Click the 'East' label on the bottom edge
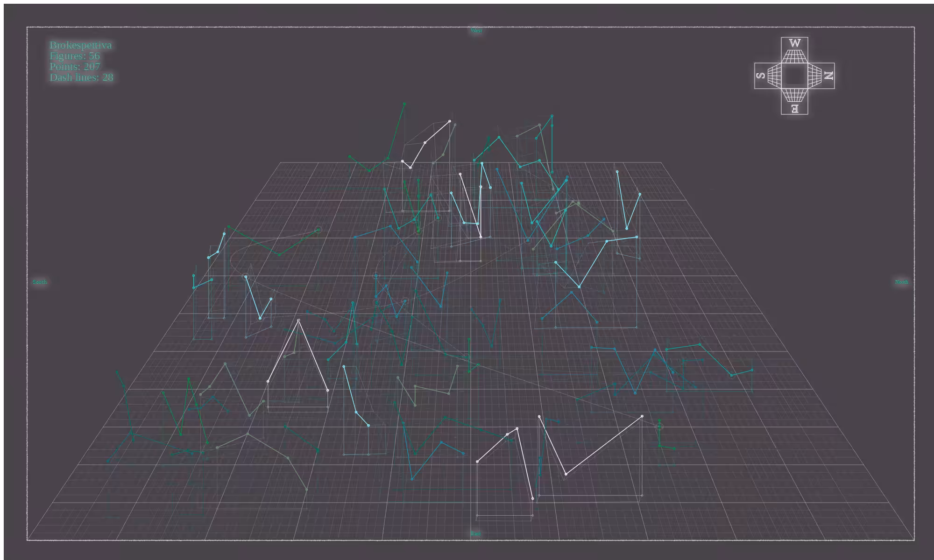 pos(475,533)
